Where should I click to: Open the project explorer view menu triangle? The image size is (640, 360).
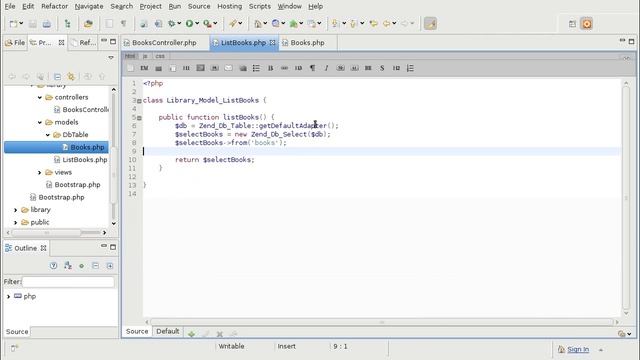pos(111,58)
